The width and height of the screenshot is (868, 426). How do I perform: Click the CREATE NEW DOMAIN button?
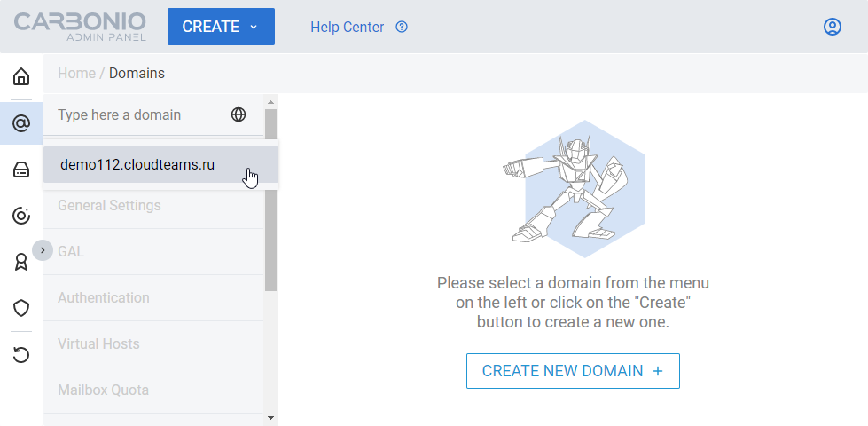click(573, 371)
